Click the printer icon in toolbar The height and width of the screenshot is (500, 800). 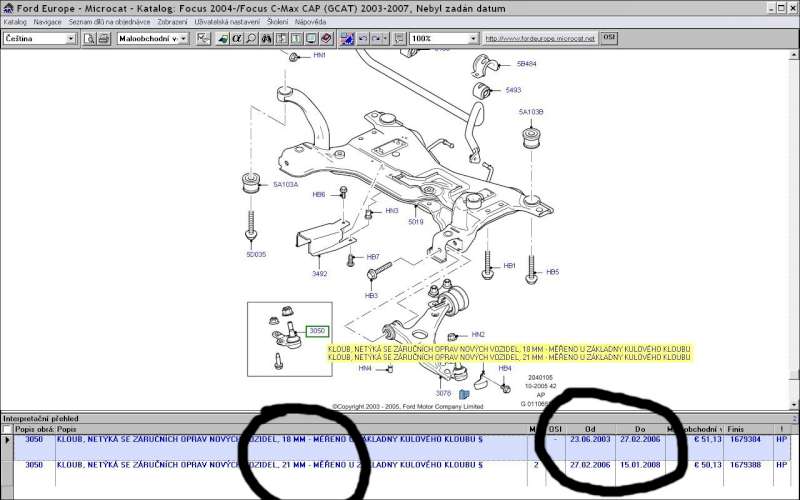tap(103, 38)
